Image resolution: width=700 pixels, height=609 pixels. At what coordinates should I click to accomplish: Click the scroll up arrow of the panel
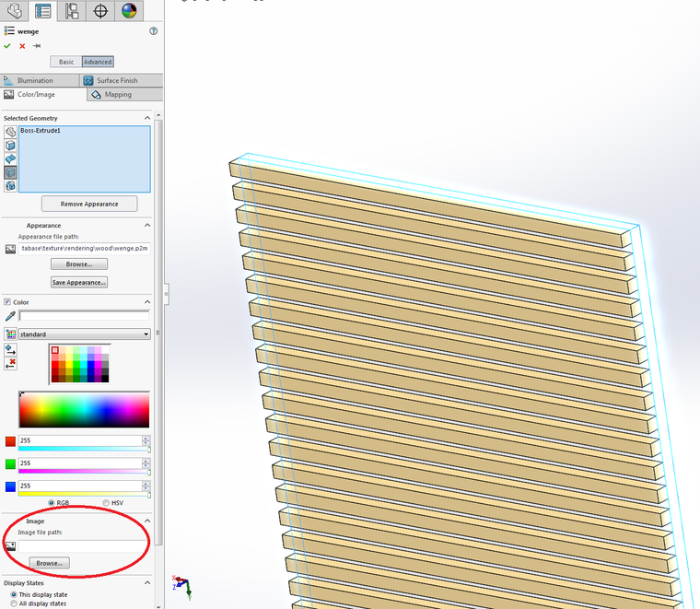point(158,115)
